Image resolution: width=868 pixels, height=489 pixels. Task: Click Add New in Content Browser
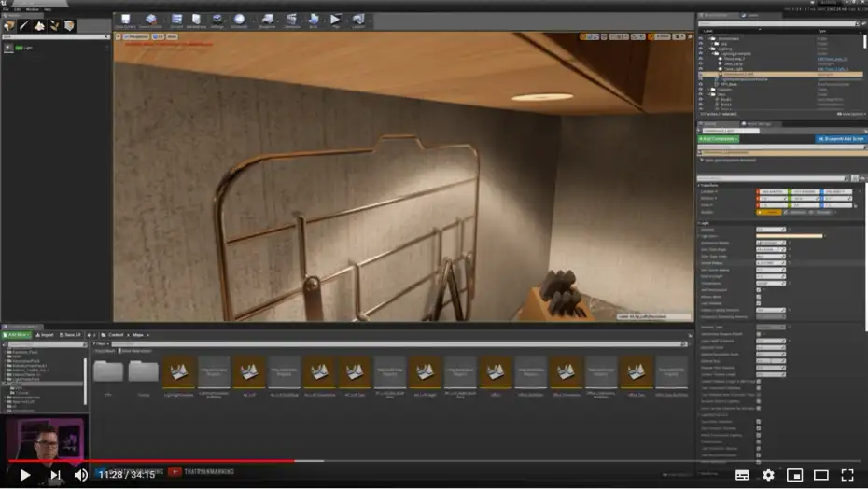(x=17, y=335)
